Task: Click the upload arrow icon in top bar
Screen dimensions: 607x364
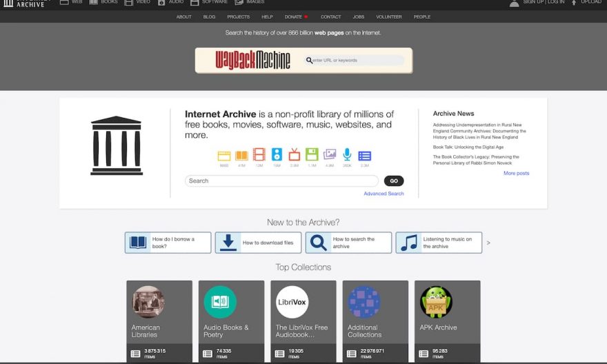Action: click(x=573, y=3)
